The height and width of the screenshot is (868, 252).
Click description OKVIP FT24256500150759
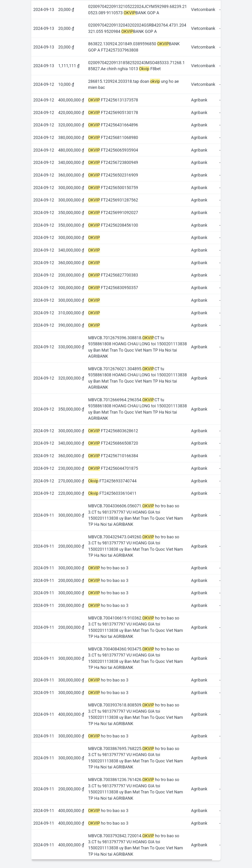click(113, 188)
